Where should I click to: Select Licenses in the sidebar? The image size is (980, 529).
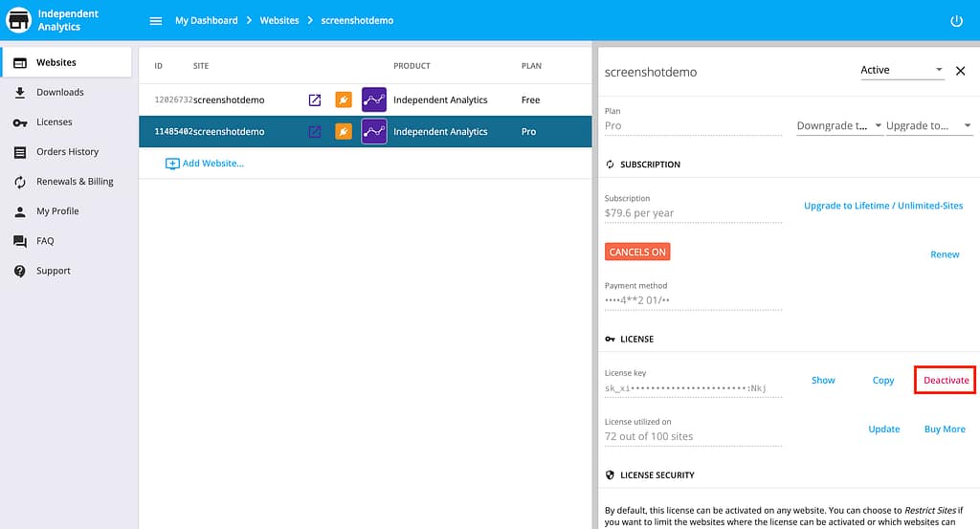click(54, 122)
